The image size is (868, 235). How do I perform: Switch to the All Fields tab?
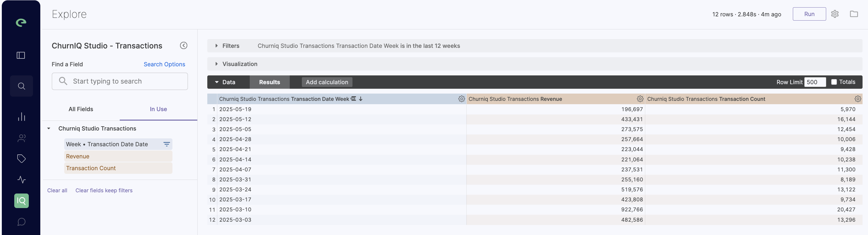[x=81, y=109]
